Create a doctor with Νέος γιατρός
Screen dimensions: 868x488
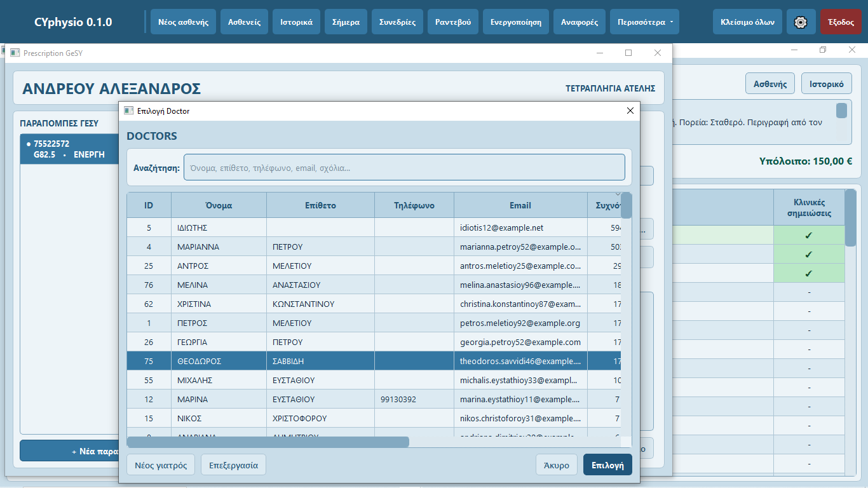[161, 465]
